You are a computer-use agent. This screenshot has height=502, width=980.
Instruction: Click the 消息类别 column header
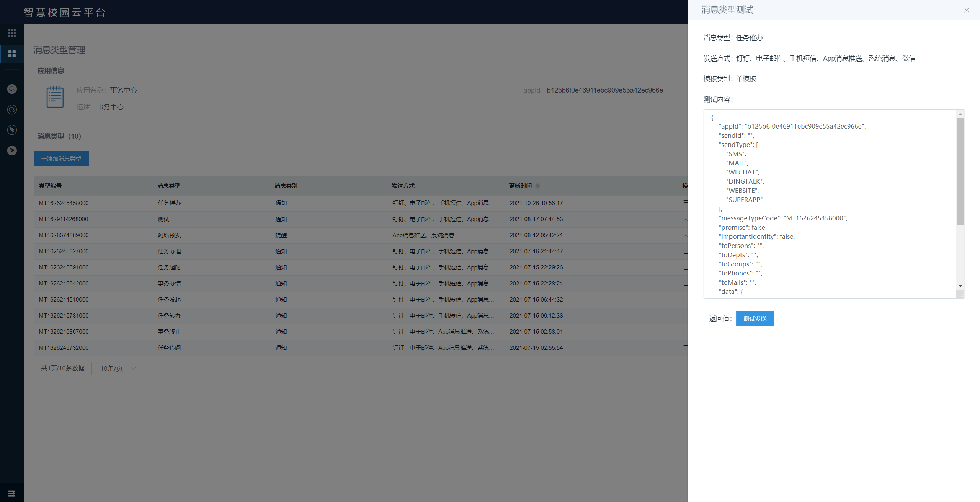(x=286, y=186)
